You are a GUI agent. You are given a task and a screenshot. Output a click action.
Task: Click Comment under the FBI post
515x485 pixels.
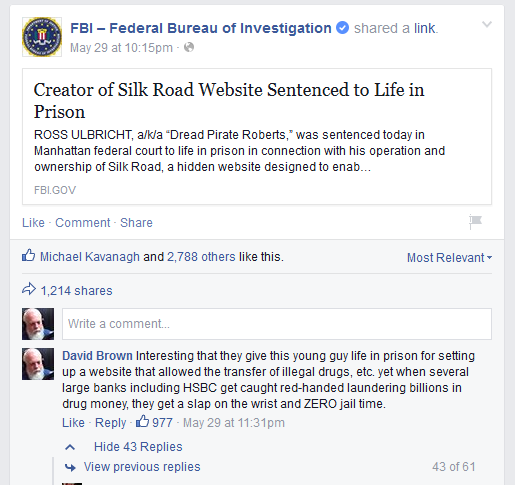click(x=83, y=223)
